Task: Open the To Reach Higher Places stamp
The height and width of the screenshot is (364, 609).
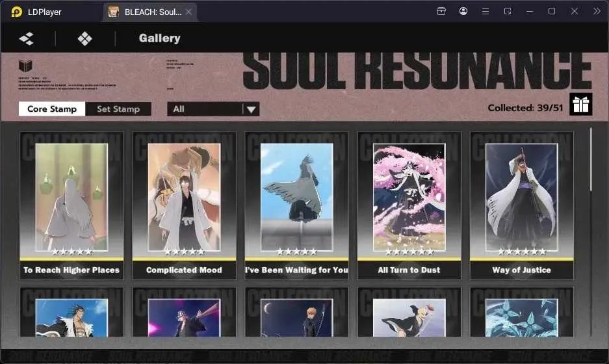Action: click(x=71, y=205)
